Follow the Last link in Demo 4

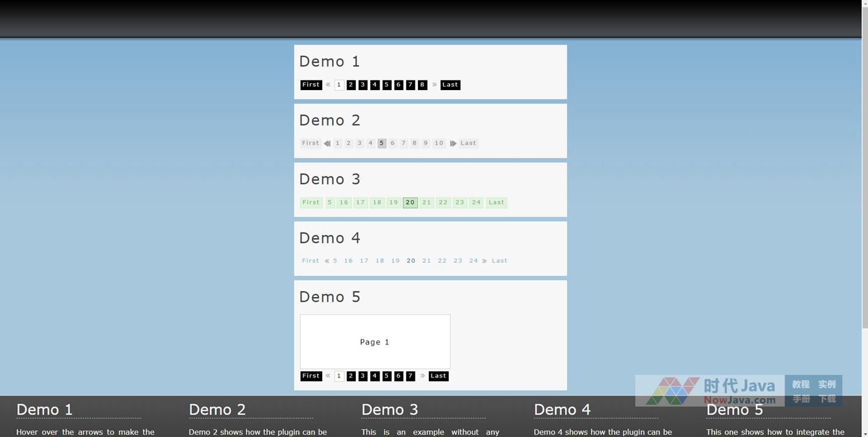499,260
